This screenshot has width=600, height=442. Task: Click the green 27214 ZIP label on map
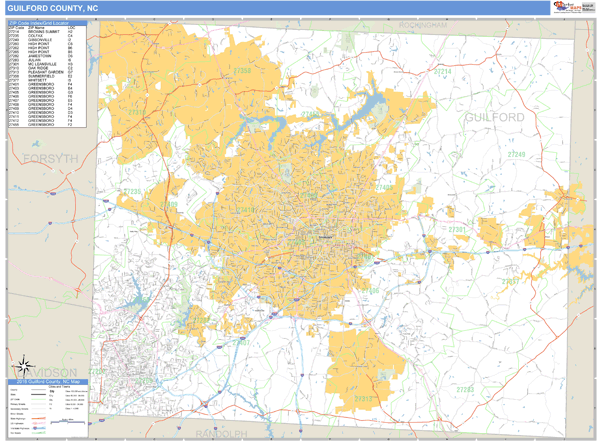(441, 72)
